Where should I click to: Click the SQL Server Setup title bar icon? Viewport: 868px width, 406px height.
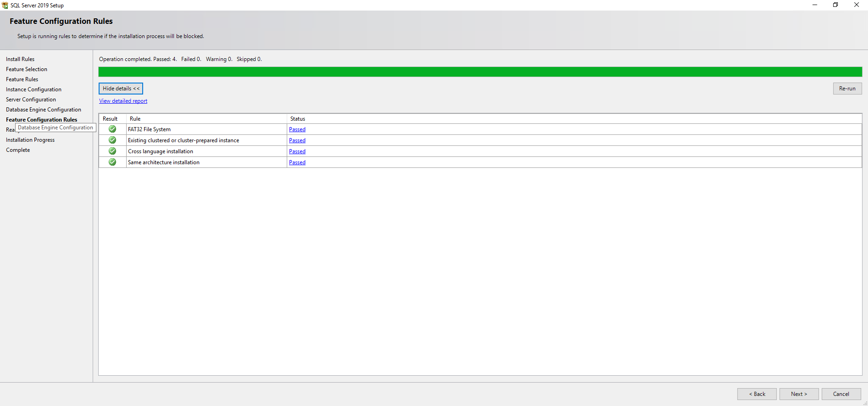[x=5, y=6]
